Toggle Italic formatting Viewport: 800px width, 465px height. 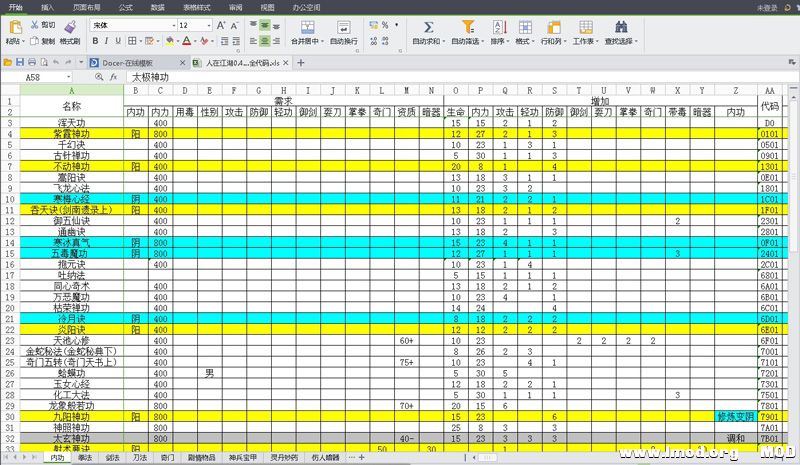[x=108, y=42]
